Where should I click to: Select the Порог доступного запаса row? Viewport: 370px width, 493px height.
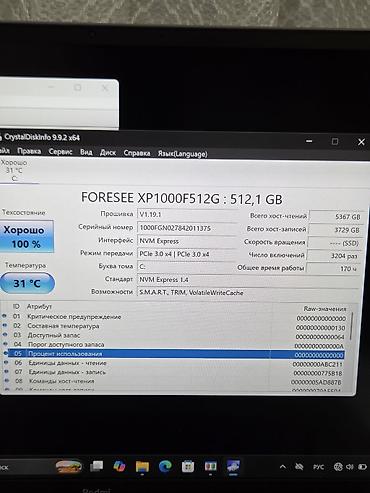(173, 345)
